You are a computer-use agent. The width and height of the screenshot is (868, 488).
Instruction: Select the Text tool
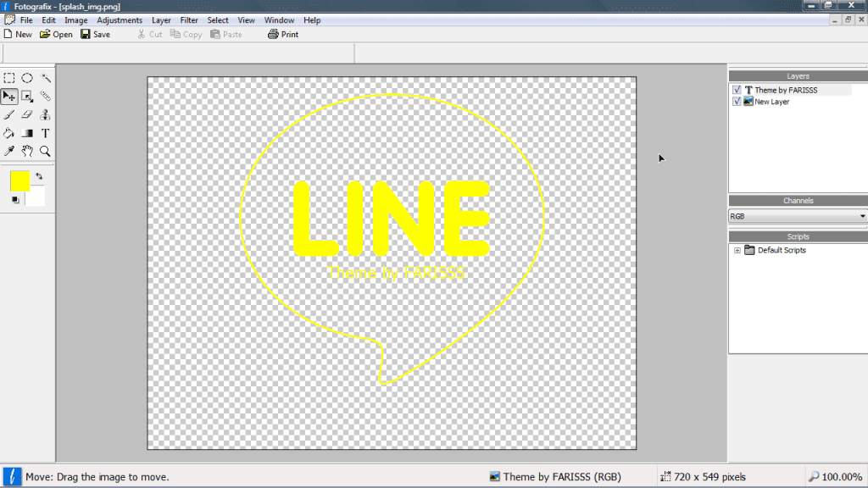pyautogui.click(x=46, y=133)
